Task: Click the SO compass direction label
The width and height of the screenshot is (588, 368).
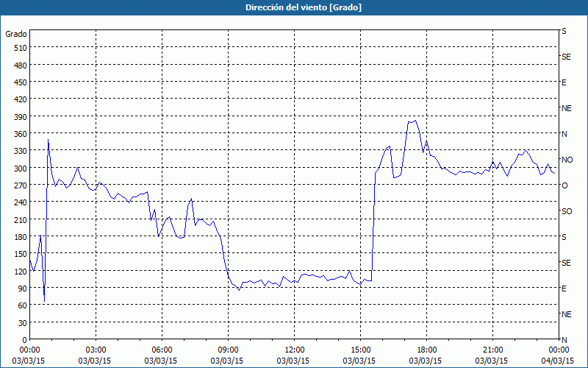Action: point(567,212)
